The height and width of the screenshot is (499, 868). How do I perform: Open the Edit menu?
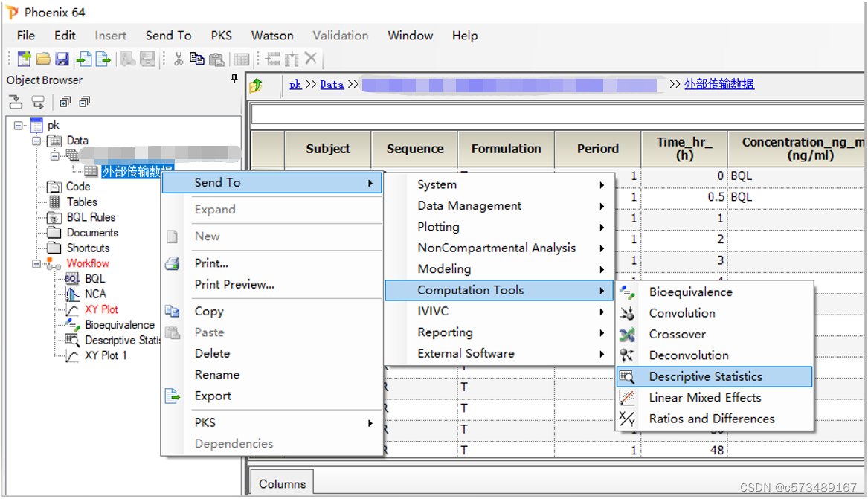pos(65,36)
